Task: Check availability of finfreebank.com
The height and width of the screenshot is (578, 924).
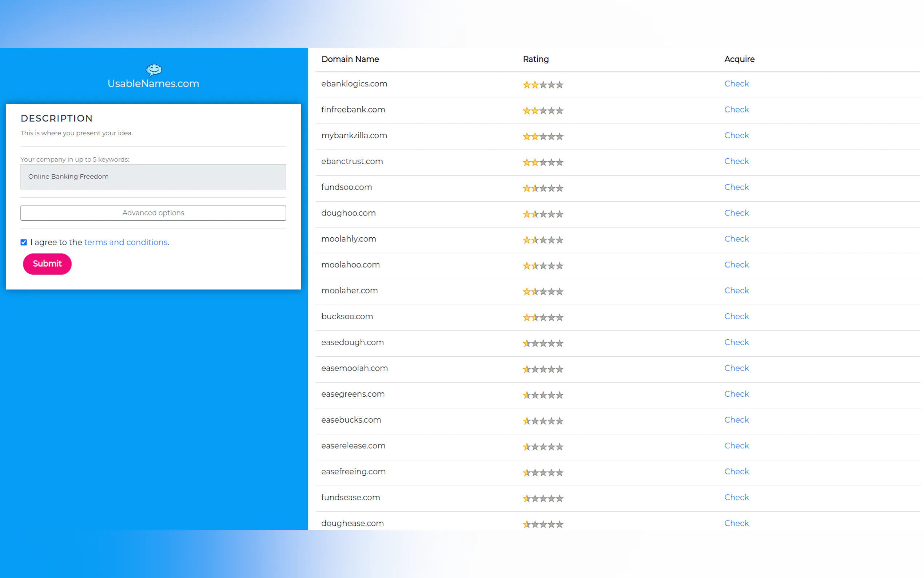Action: 736,110
